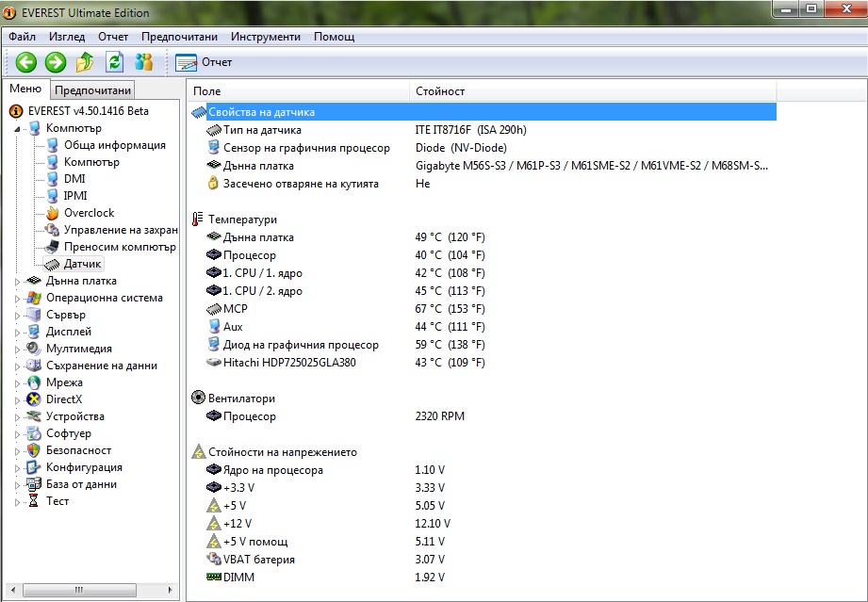This screenshot has height=602, width=868.
Task: Select Обща информация in the tree
Action: [x=114, y=145]
